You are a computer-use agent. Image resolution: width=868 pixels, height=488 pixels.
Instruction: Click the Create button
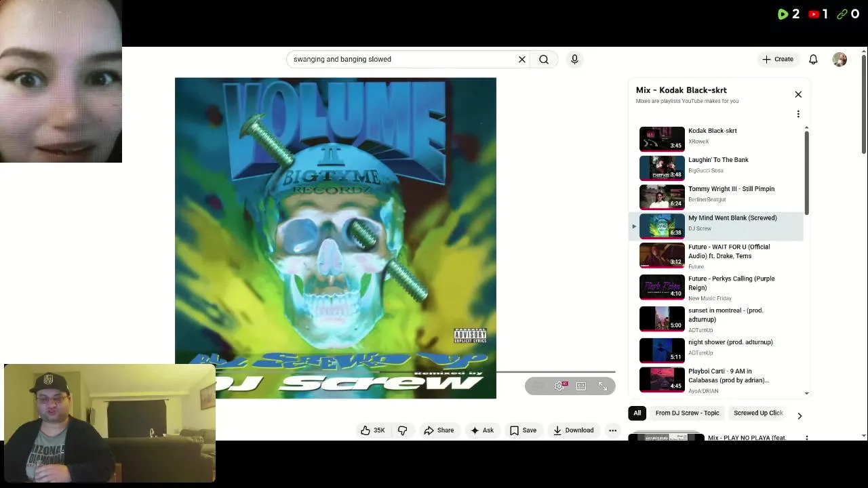(x=777, y=60)
